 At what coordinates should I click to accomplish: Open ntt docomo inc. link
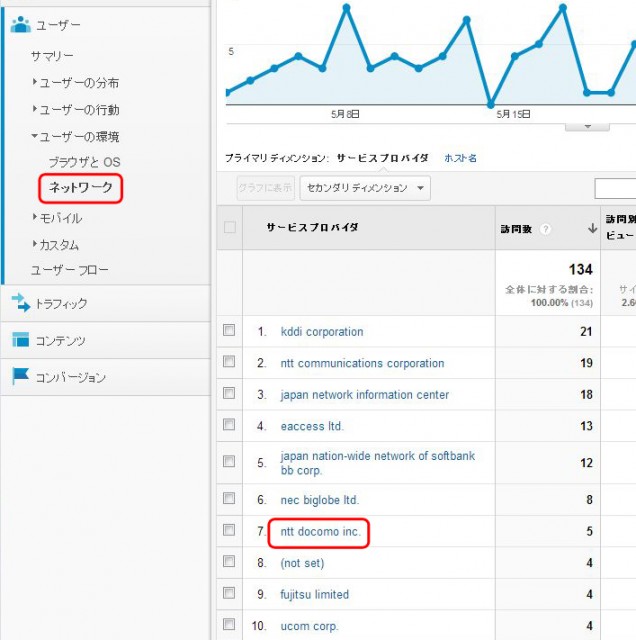(320, 531)
